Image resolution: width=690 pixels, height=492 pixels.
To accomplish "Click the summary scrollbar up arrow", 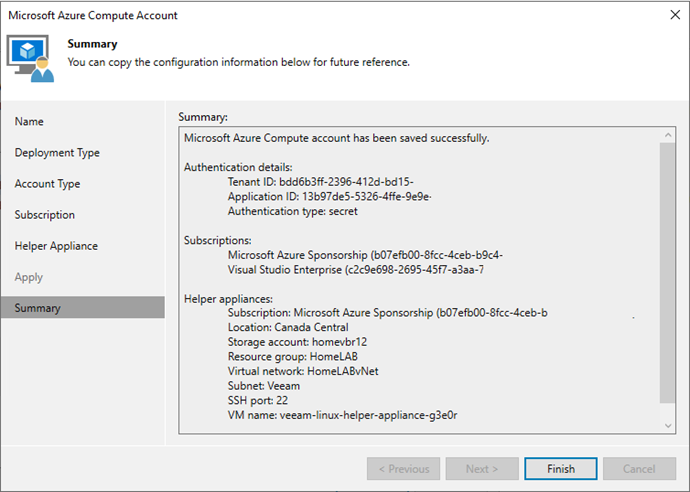I will point(668,135).
